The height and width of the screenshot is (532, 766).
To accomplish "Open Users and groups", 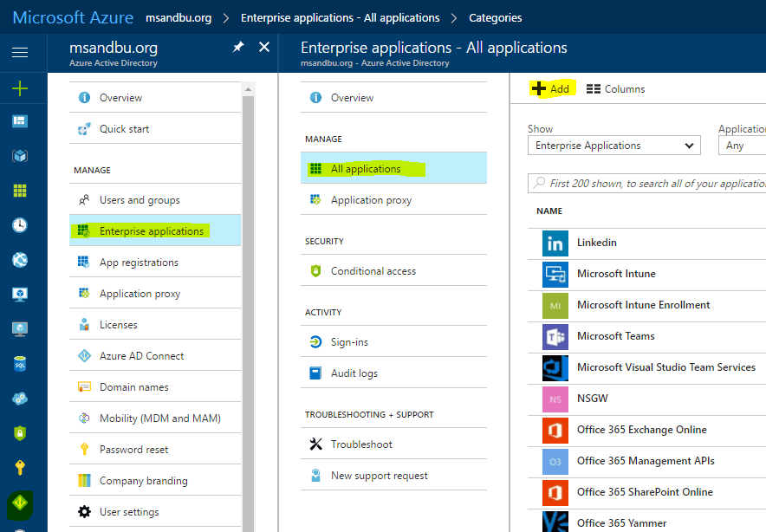I will (x=155, y=200).
